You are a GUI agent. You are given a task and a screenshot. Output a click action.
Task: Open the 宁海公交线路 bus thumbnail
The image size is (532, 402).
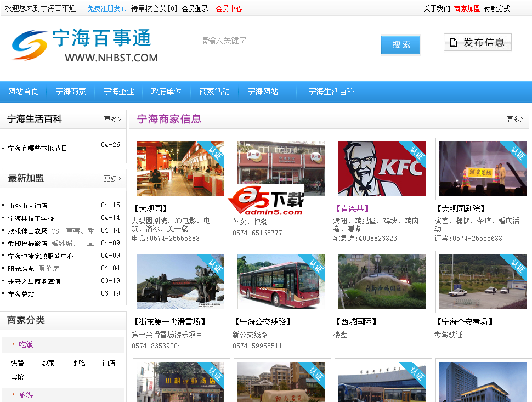click(x=281, y=282)
